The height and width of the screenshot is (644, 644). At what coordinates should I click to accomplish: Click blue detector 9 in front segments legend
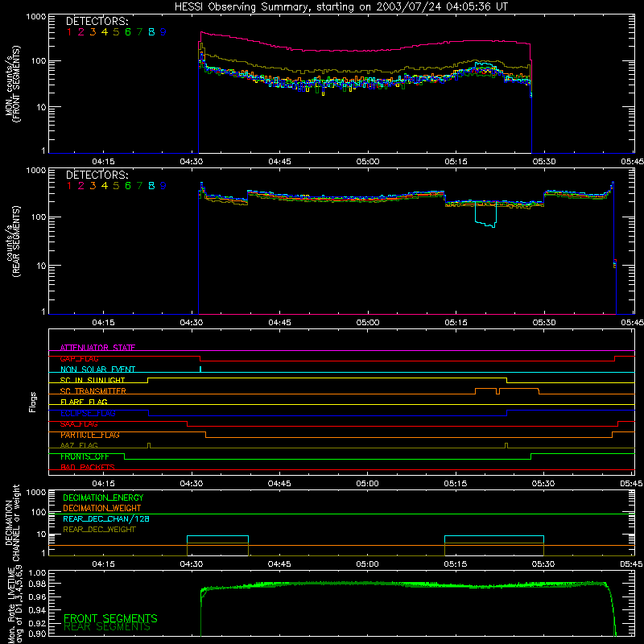tap(163, 31)
